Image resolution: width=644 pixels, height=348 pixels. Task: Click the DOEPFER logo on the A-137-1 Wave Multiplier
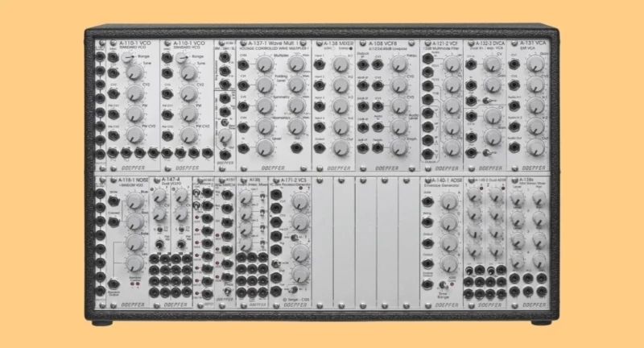coord(274,168)
